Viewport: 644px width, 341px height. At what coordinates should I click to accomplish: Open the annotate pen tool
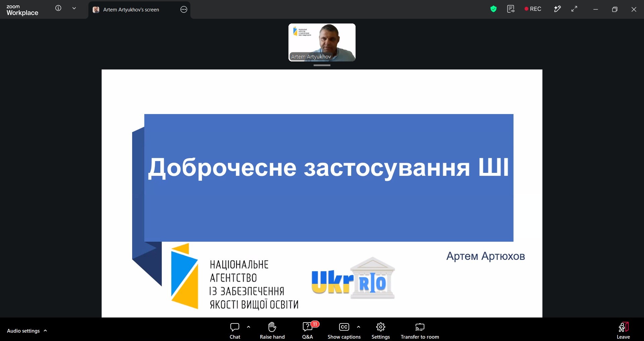pyautogui.click(x=557, y=9)
